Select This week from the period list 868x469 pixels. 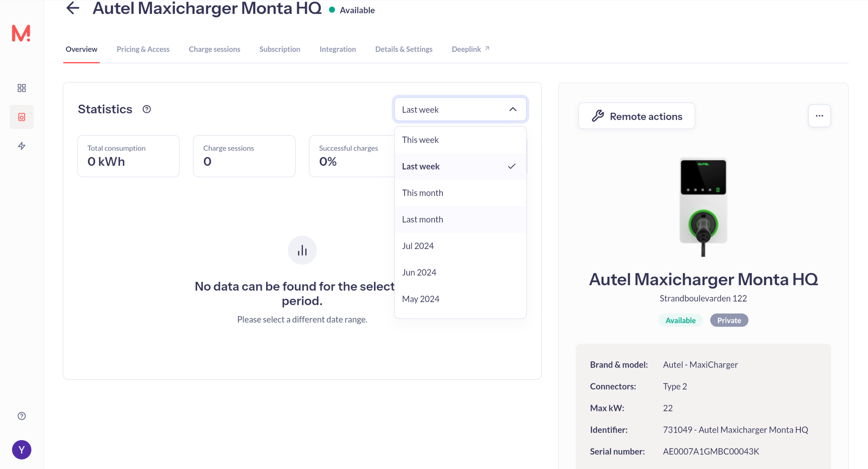click(x=460, y=140)
